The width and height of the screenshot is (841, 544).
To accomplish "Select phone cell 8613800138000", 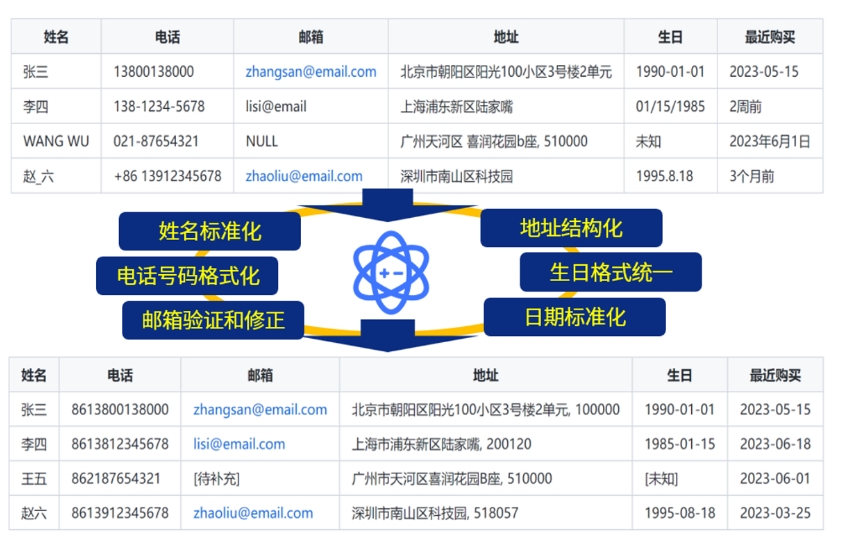I will [120, 409].
